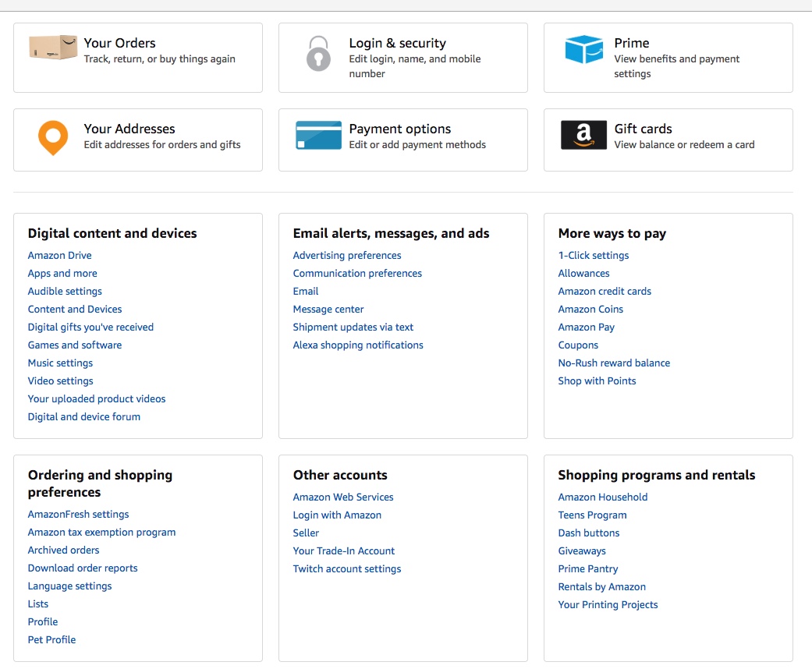Open Rentals by Amazon

click(x=601, y=586)
